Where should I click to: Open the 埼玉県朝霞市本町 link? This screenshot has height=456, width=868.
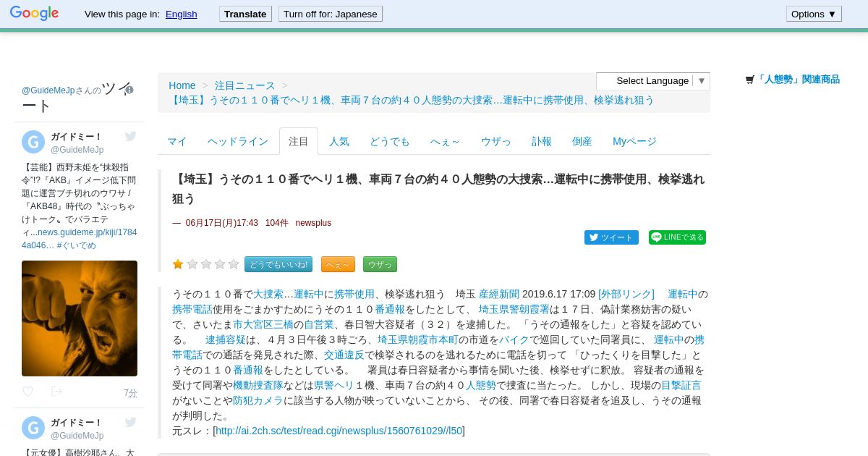(418, 339)
